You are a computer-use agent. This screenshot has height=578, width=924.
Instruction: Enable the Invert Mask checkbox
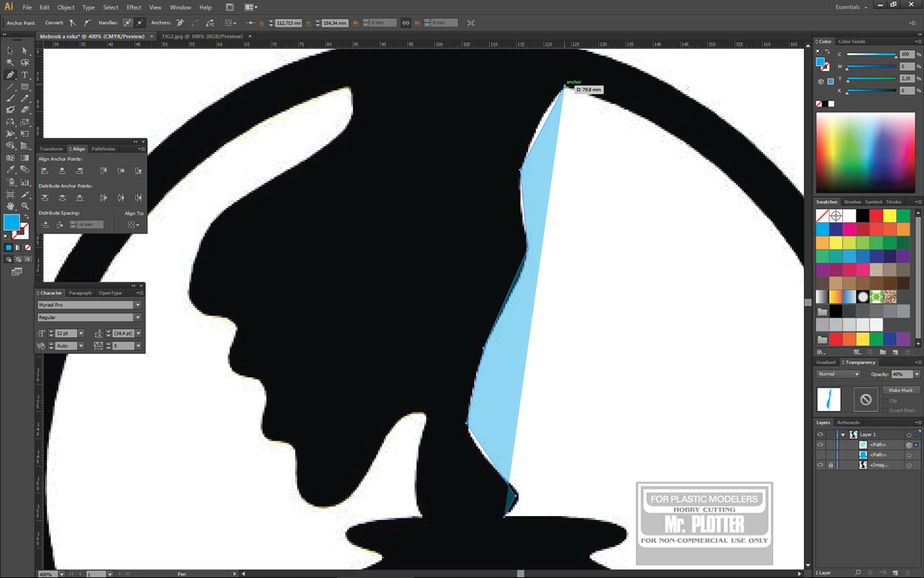pos(886,410)
